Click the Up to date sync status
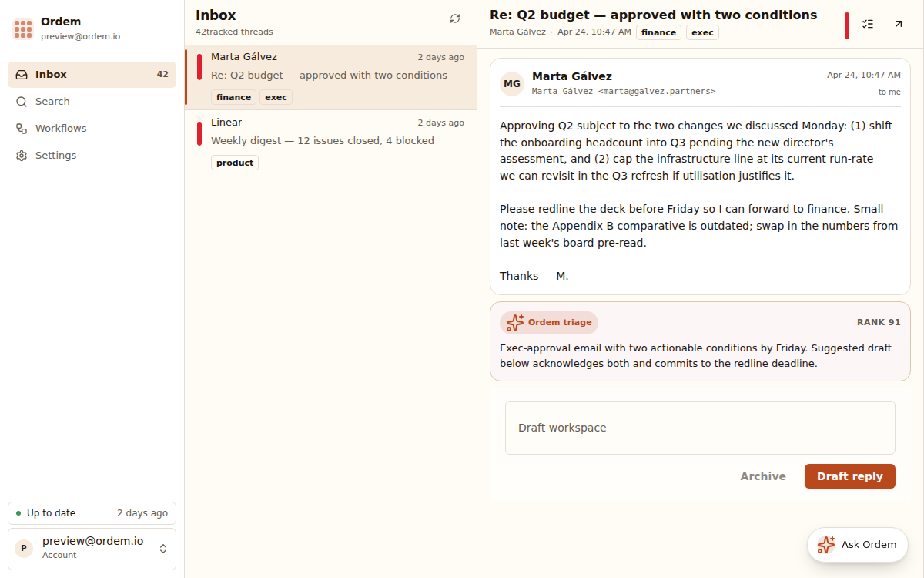This screenshot has width=924, height=578. tap(51, 513)
